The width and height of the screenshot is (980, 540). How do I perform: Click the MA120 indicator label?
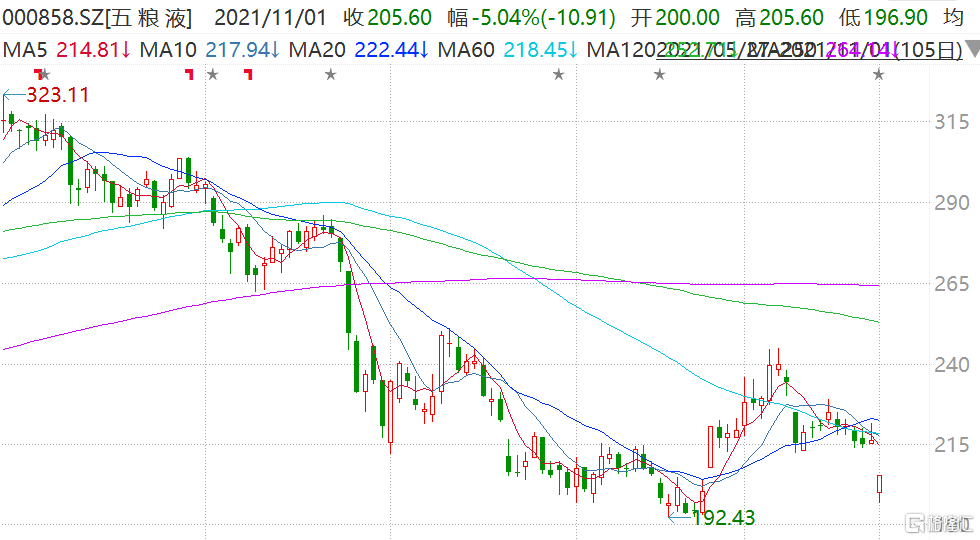[x=622, y=49]
